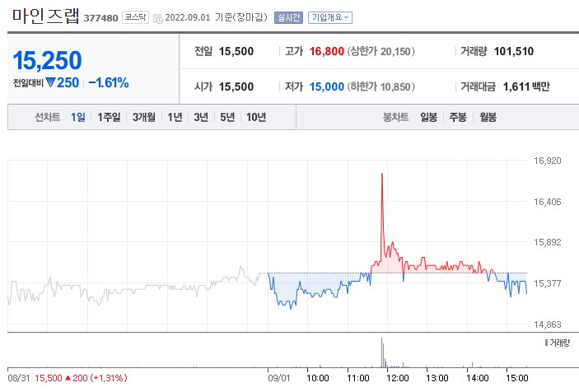
Task: Click the stock name 마인즈랩
Action: [x=46, y=16]
